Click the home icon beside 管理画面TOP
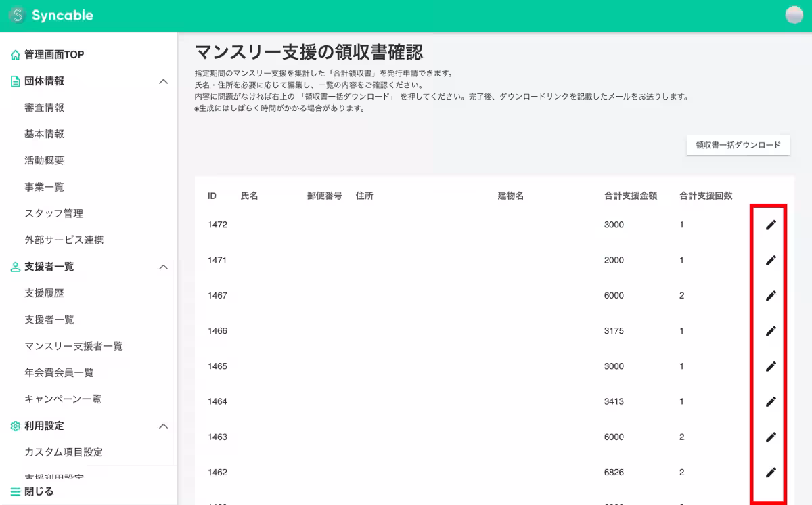The height and width of the screenshot is (505, 812). 14,54
